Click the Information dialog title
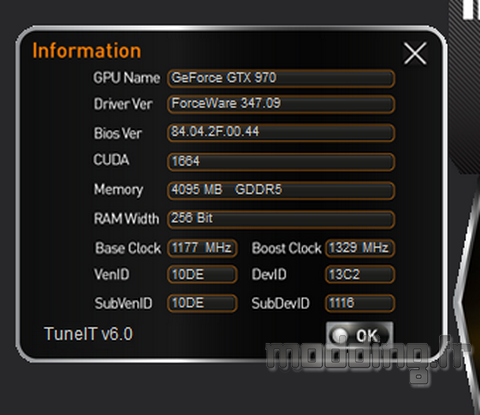Screen dimensions: 480x415 pyautogui.click(x=87, y=51)
